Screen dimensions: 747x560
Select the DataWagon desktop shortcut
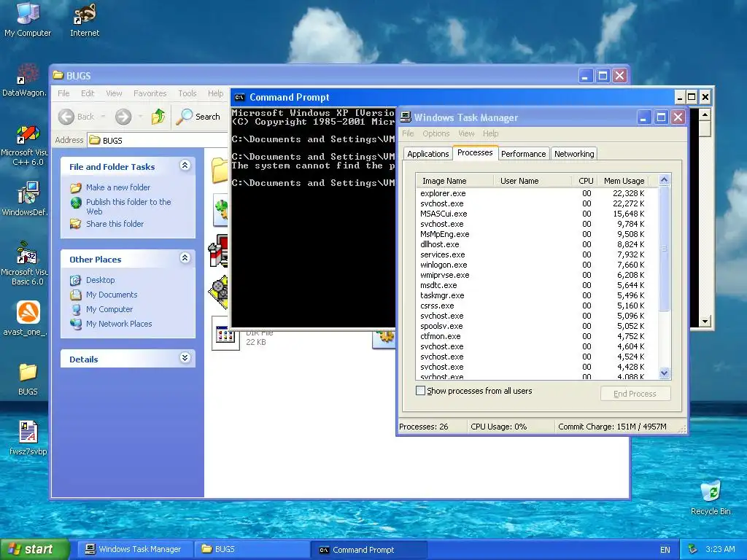tap(25, 79)
